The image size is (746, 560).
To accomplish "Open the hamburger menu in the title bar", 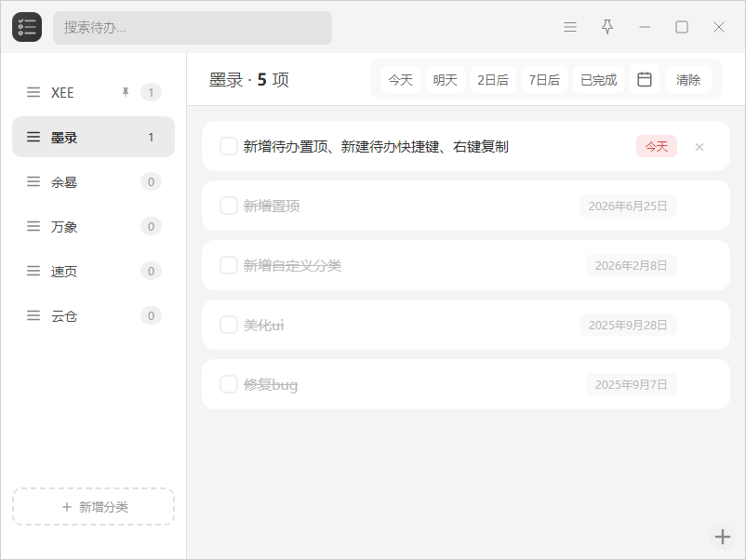I will (x=570, y=27).
